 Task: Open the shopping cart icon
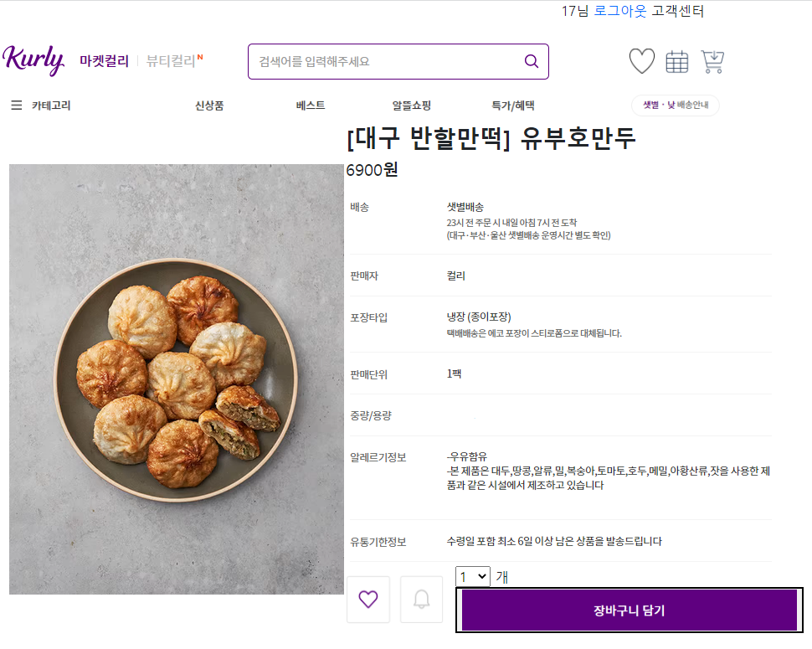[712, 61]
